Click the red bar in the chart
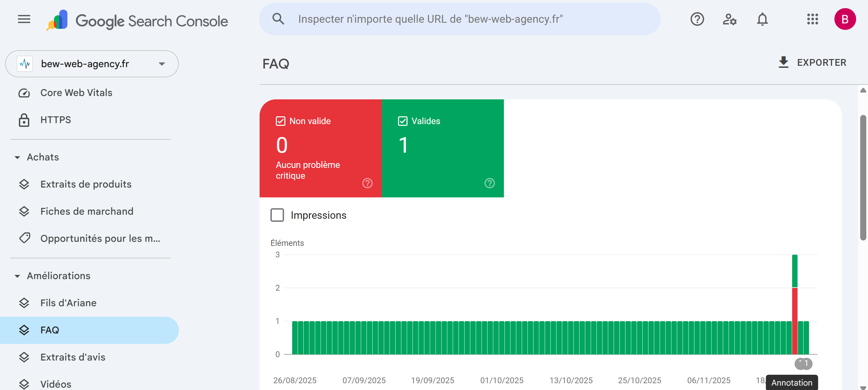Image resolution: width=868 pixels, height=390 pixels. (795, 321)
